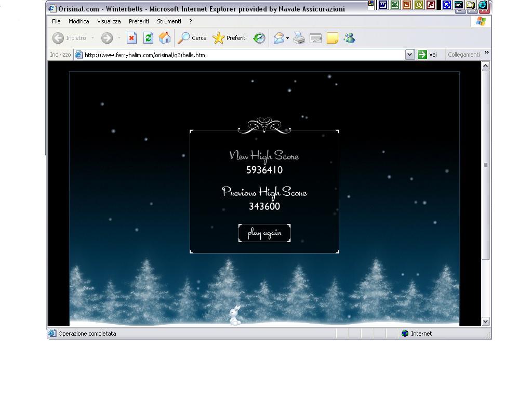The image size is (532, 399).
Task: Launch Excel from the Office shortcut bar
Action: point(395,5)
